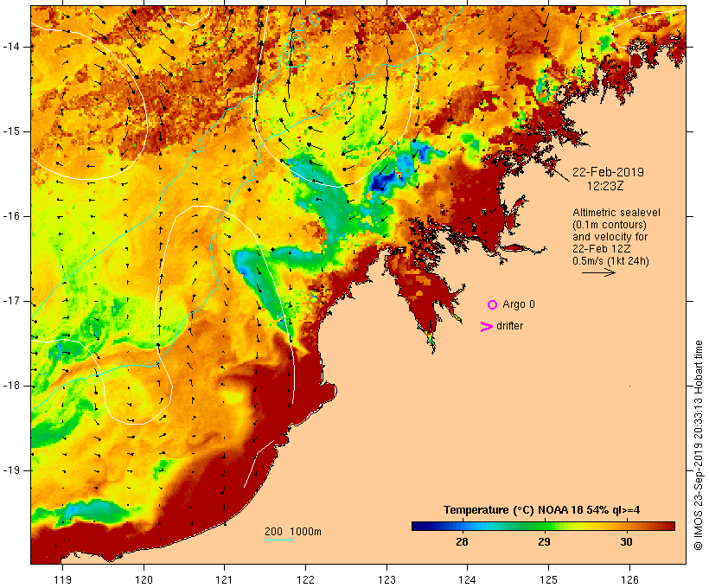Screen dimensions: 709x588
Task: Click the temperature color bar at 28
Action: [462, 526]
